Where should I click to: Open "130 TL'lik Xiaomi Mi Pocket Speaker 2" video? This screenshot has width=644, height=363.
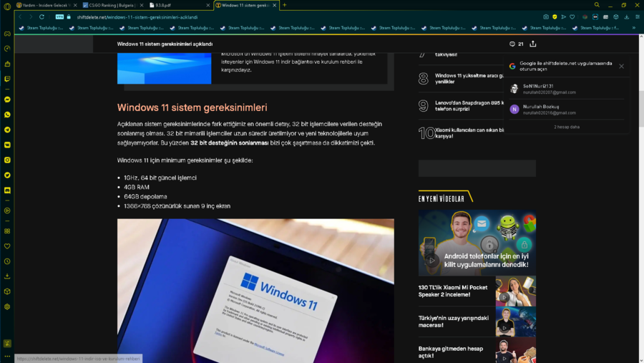(x=477, y=291)
